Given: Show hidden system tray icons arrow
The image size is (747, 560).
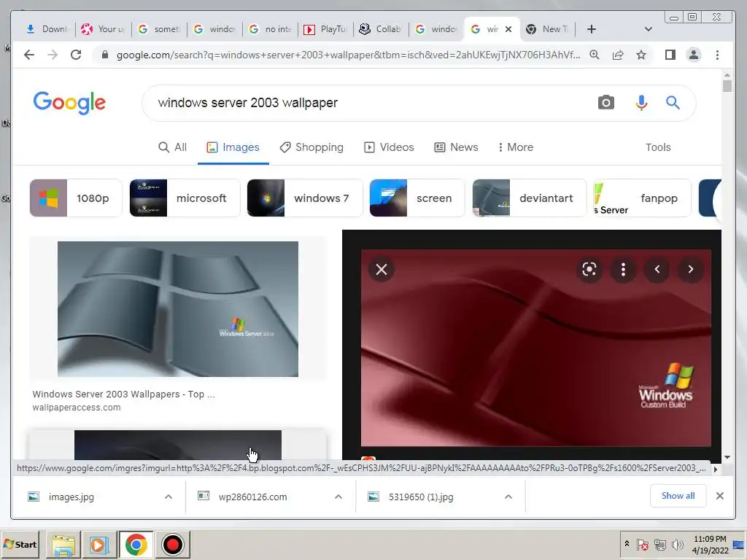Looking at the screenshot, I should coord(627,544).
